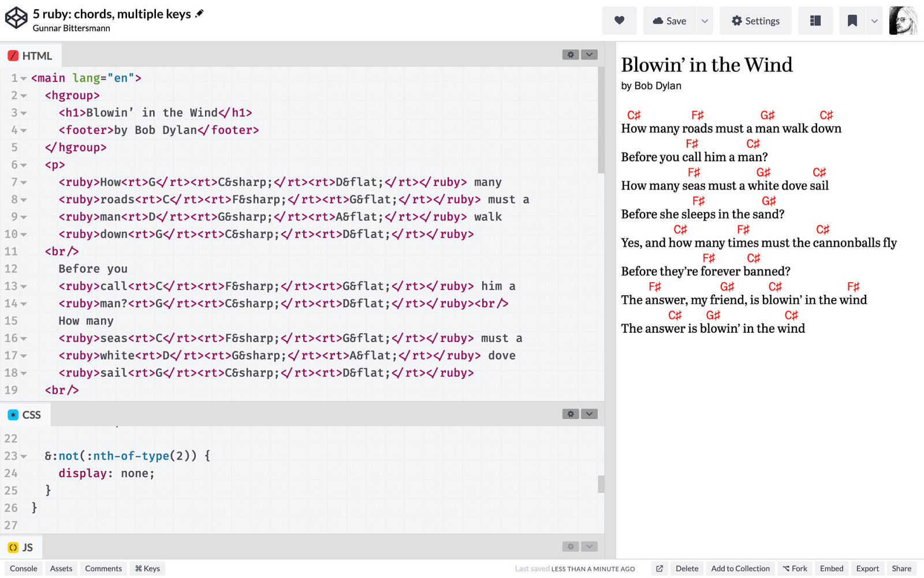Viewport: 924px width, 578px height.
Task: Click the HTML editor vertical scrollbar
Action: [x=601, y=120]
